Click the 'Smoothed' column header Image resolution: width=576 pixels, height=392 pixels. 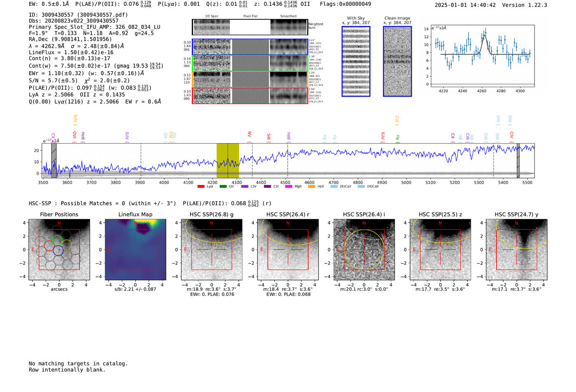(x=288, y=16)
